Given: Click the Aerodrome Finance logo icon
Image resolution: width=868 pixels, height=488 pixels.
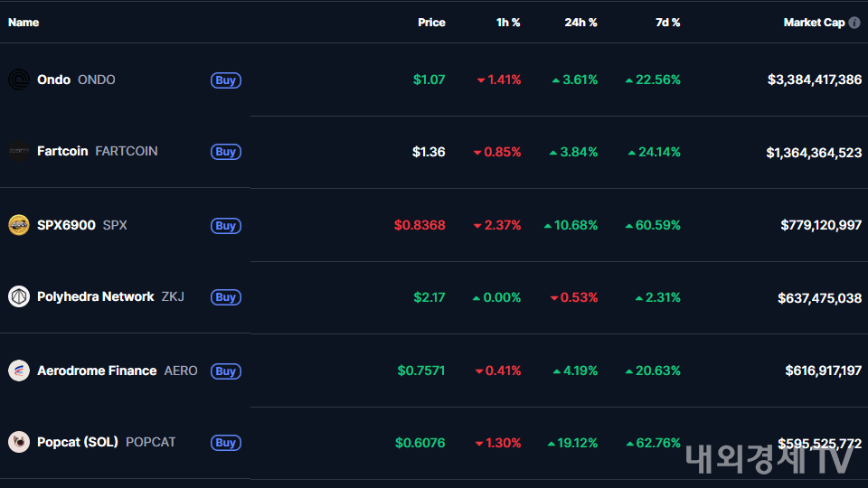Looking at the screenshot, I should (19, 371).
